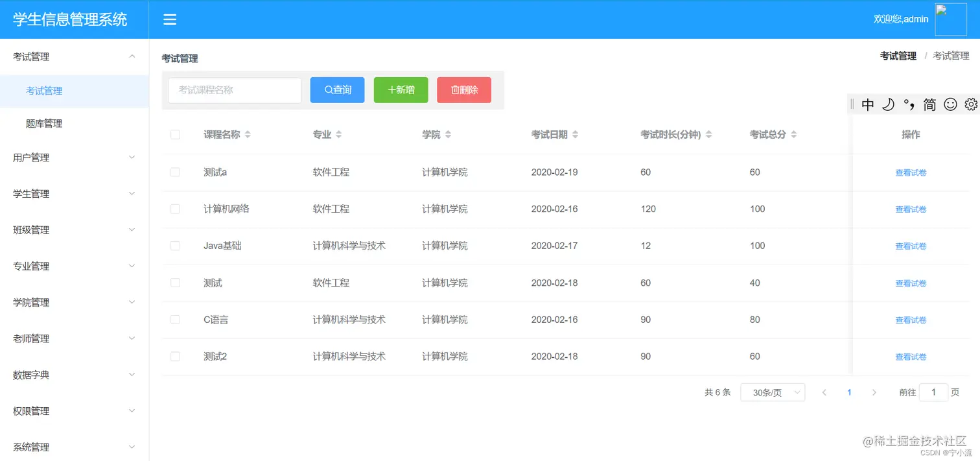The image size is (980, 461).
Task: Click the 2020-02-19 date cell
Action: click(x=554, y=172)
